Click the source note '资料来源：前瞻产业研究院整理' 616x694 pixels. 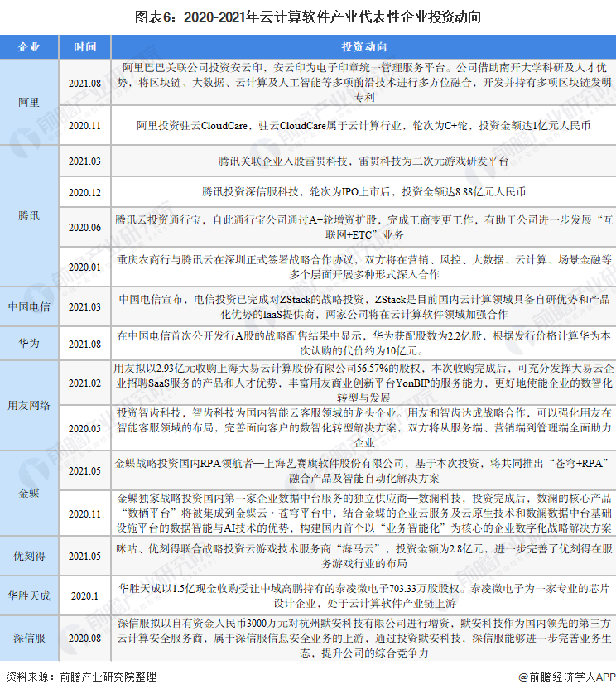(x=81, y=677)
